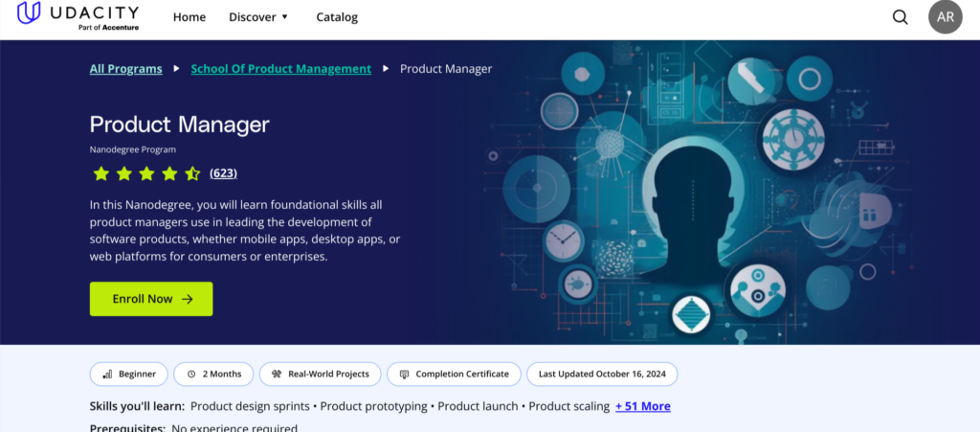
Task: Open search with the magnifier icon
Action: pyautogui.click(x=900, y=17)
